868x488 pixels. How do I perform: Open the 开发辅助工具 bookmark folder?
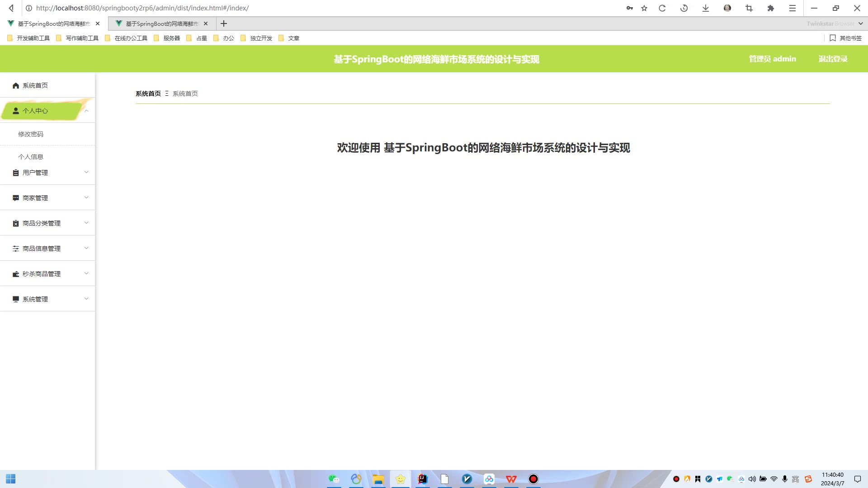click(28, 38)
